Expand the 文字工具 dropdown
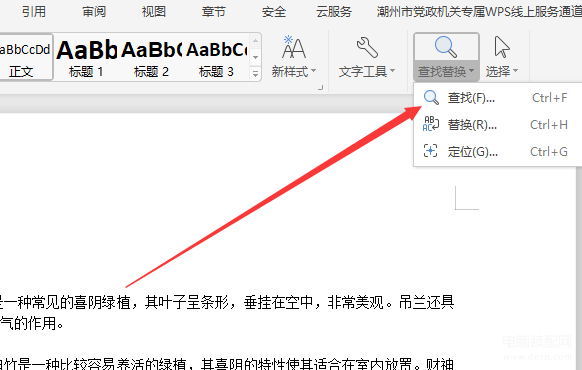This screenshot has width=582, height=370. [393, 71]
